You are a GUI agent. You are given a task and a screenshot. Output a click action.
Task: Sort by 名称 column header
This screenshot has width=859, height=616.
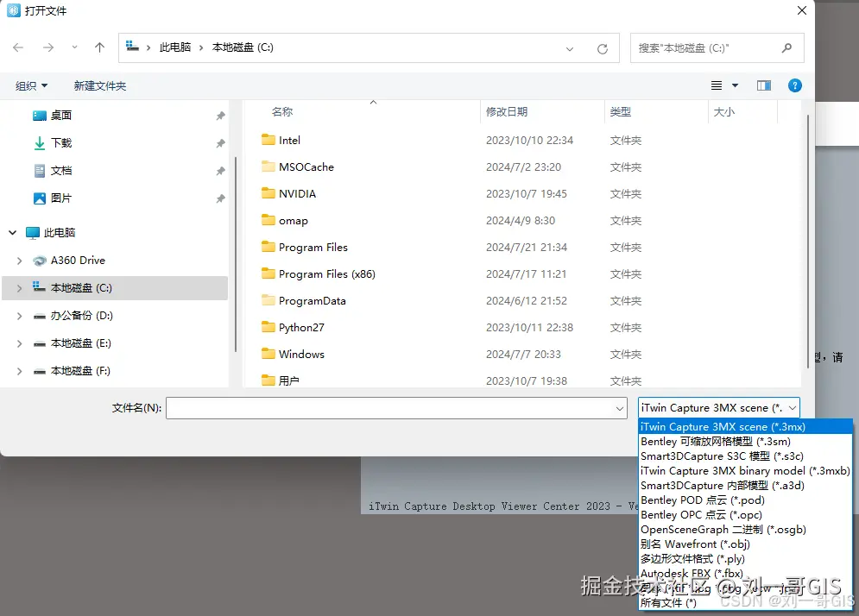pos(282,111)
